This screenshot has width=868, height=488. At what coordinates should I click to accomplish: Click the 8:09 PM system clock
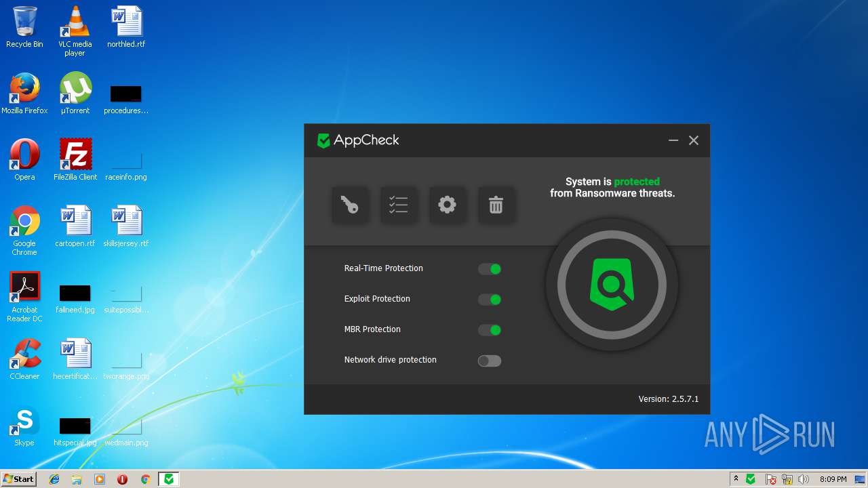(833, 479)
